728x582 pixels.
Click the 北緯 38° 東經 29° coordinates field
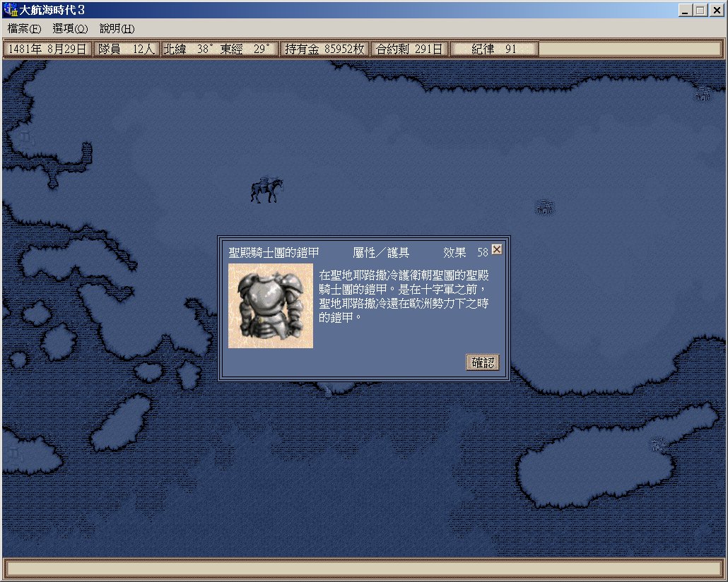(x=219, y=49)
